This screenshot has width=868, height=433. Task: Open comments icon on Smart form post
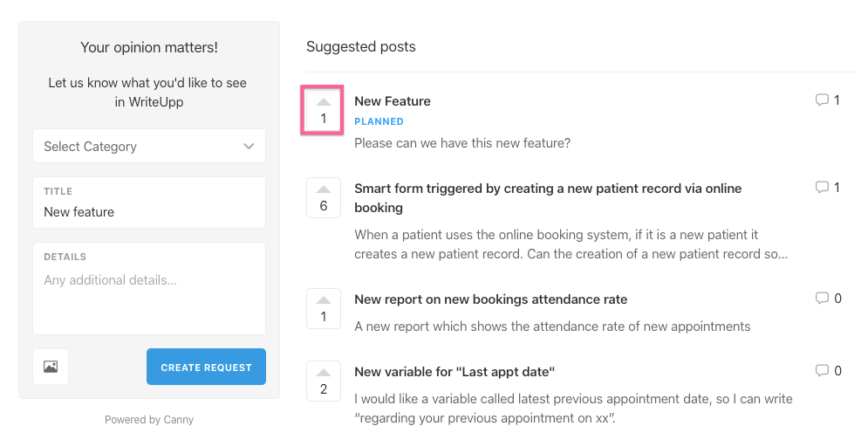point(822,188)
